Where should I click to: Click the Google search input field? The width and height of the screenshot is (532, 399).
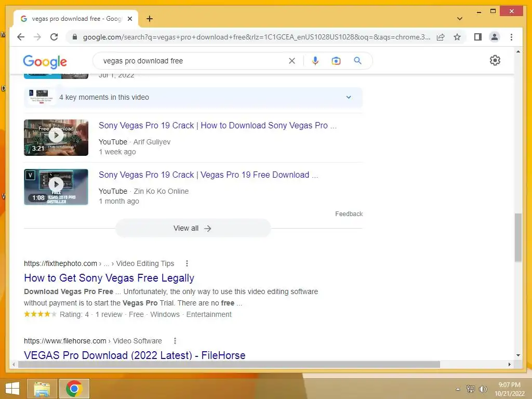(193, 61)
